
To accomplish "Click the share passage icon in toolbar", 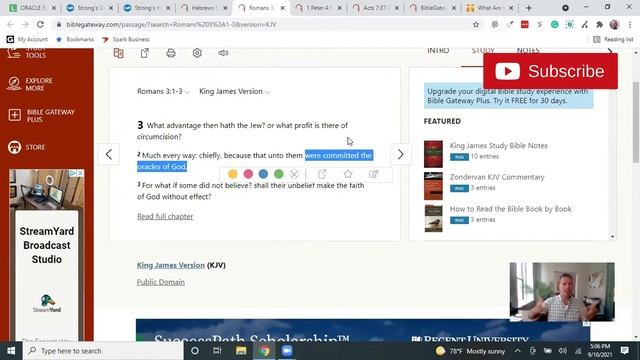I will coord(144,53).
